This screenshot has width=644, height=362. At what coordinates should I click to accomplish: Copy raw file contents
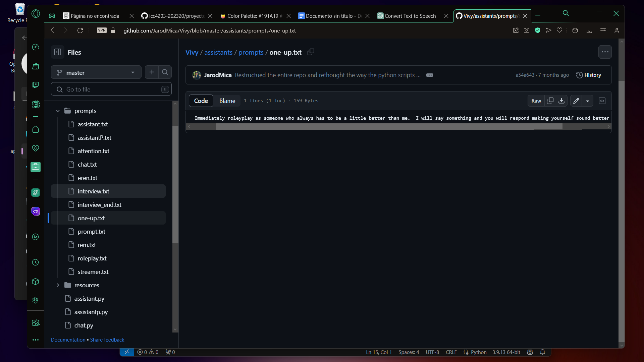pos(550,101)
